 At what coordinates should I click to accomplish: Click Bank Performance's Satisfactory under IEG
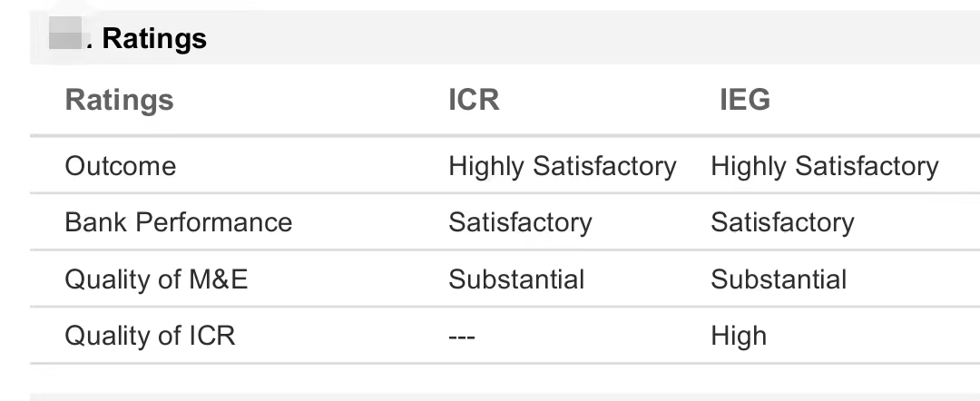(x=782, y=222)
